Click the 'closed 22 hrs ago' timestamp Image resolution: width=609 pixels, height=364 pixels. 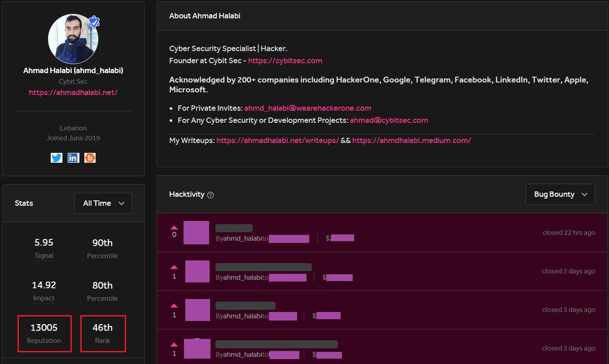point(568,233)
